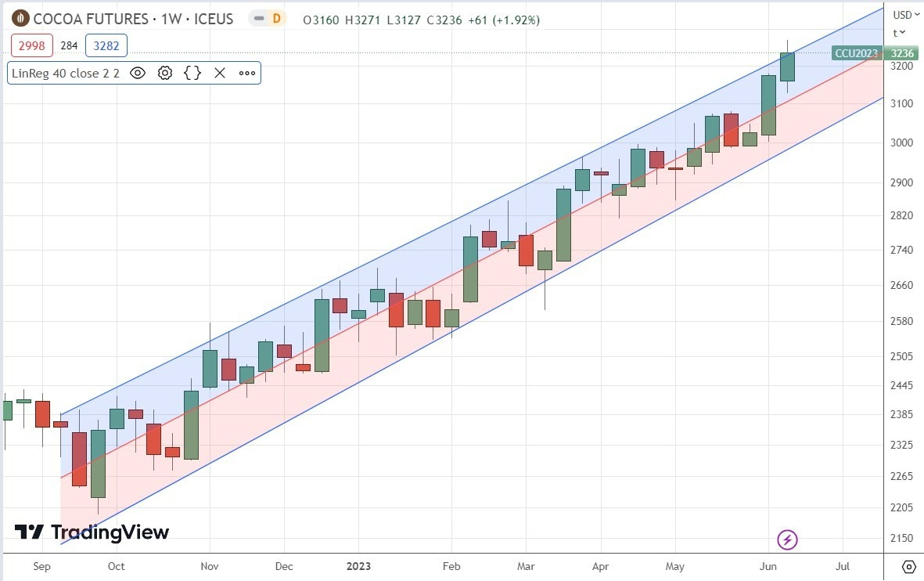Click the 3282 upper channel value
The width and height of the screenshot is (924, 581).
click(106, 46)
